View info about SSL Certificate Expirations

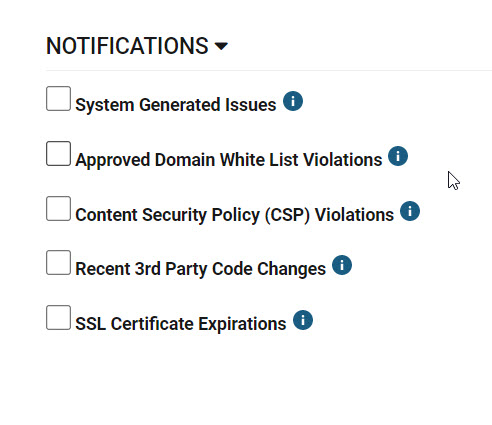click(303, 320)
